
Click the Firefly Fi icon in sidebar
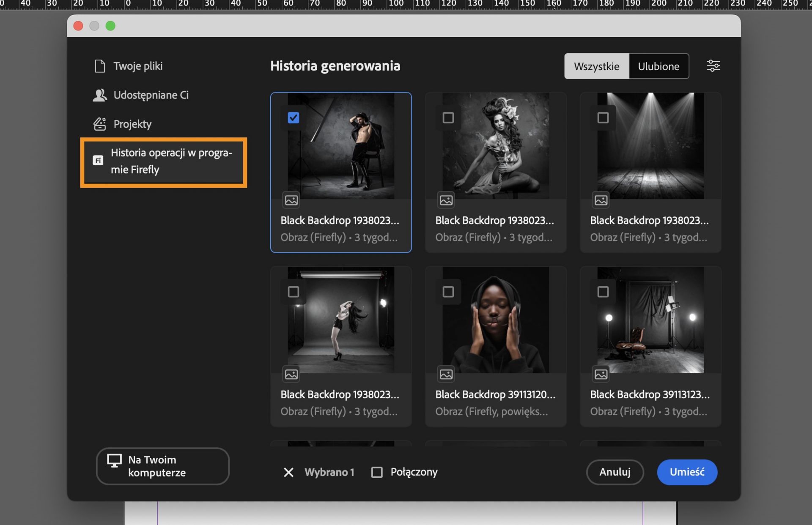[x=98, y=161]
